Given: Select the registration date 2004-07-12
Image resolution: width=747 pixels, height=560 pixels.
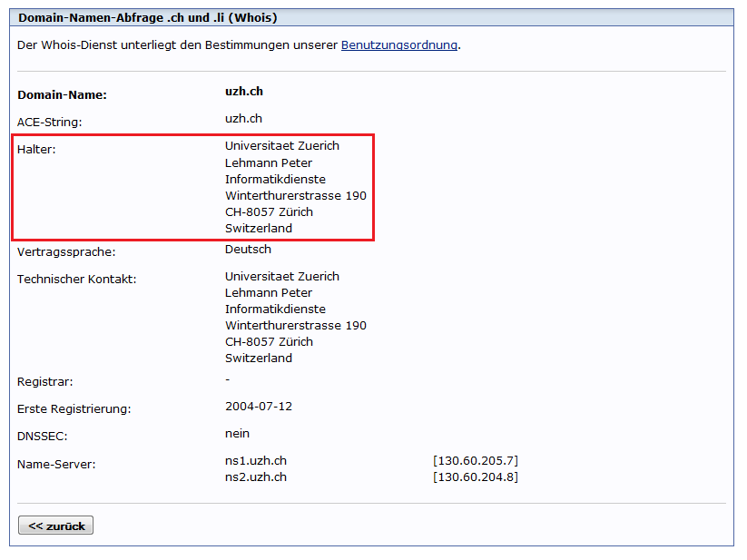Looking at the screenshot, I should 259,407.
